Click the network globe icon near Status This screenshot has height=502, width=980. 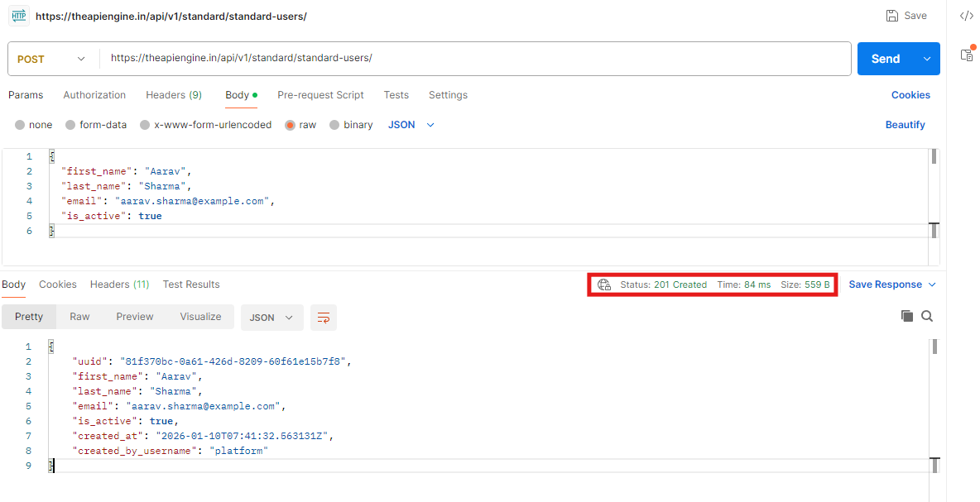pos(604,284)
